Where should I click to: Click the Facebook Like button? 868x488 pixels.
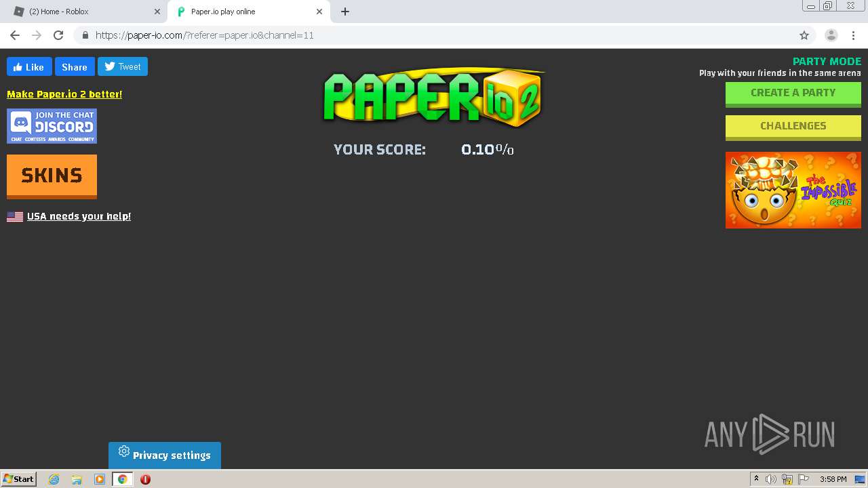tap(29, 67)
